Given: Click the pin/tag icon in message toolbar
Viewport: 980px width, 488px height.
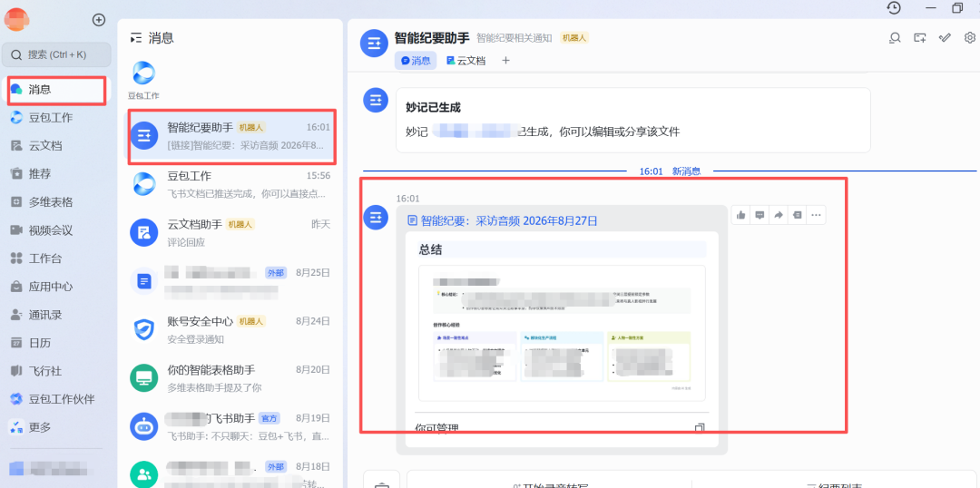Looking at the screenshot, I should (797, 215).
